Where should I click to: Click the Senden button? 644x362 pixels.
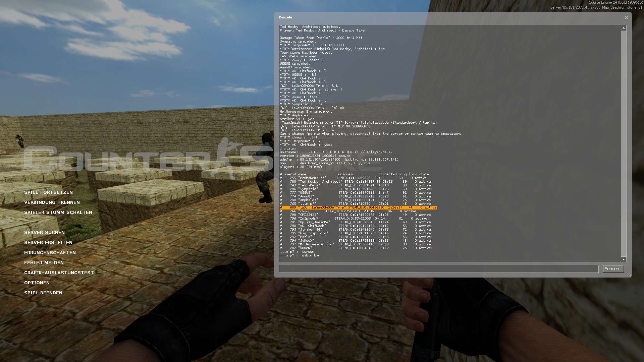click(x=613, y=269)
